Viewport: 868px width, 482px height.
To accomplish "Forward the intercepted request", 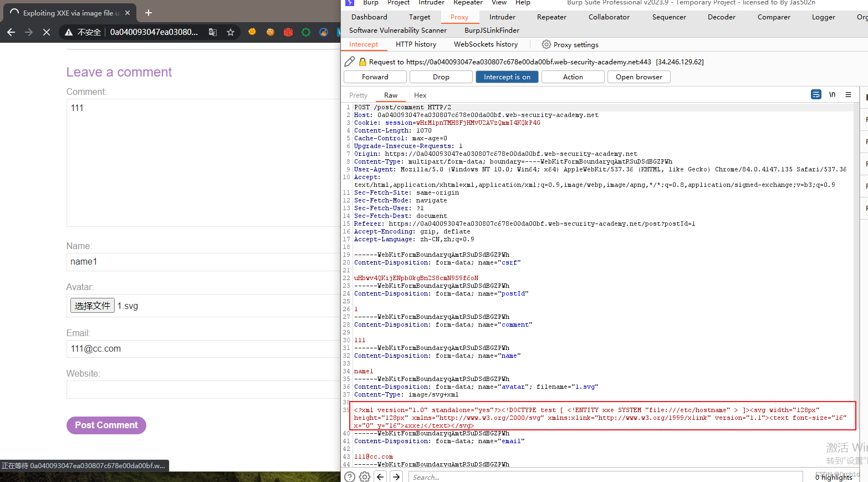I will tap(375, 77).
